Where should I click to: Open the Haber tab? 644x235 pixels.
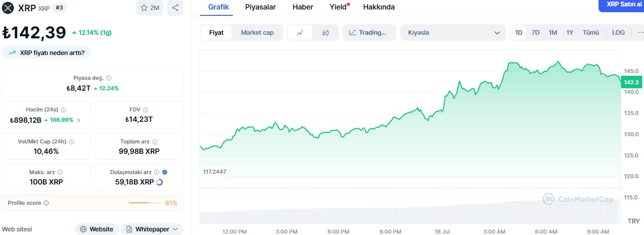coord(303,7)
